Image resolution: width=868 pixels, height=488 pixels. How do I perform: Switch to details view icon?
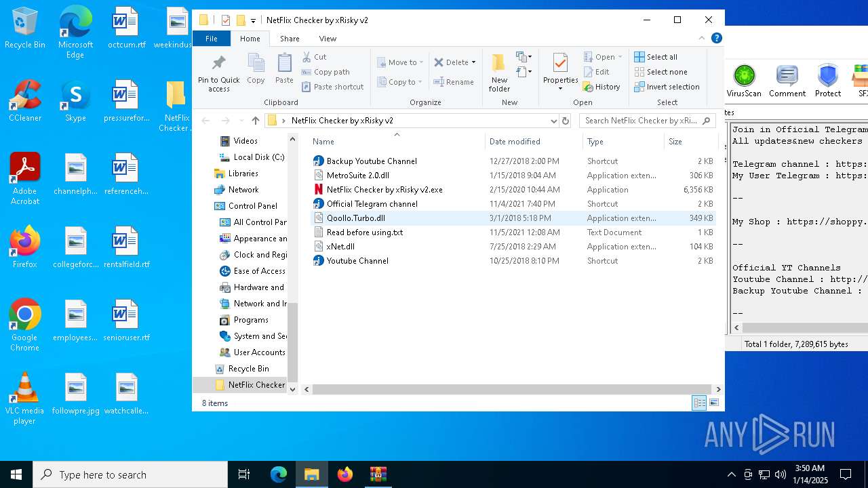tap(699, 403)
